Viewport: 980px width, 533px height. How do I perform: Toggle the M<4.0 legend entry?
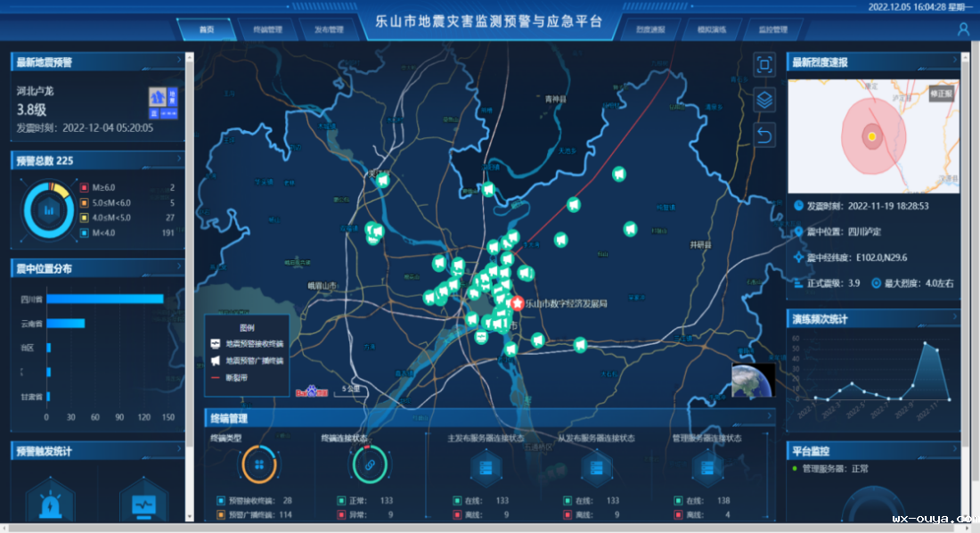[x=98, y=233]
